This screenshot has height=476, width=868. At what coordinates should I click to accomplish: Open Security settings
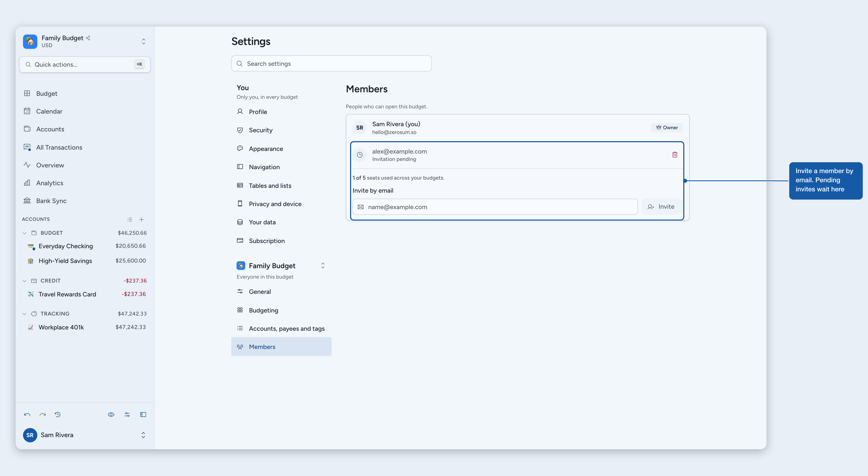click(x=281, y=130)
